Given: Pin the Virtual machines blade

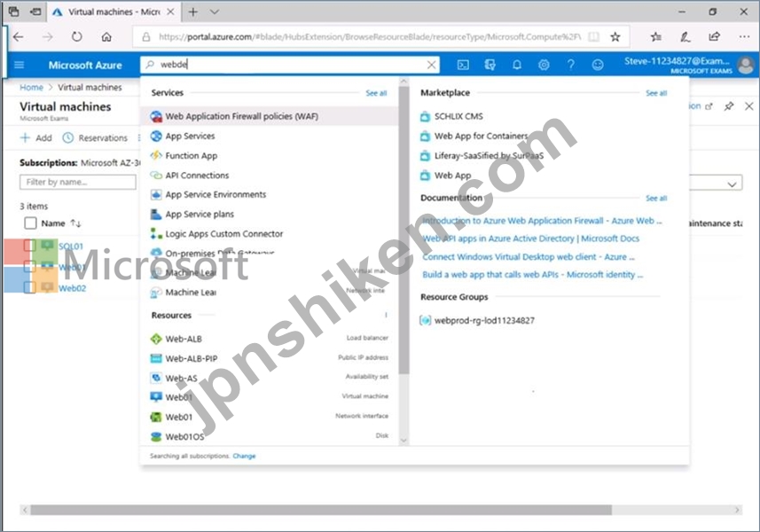Looking at the screenshot, I should click(728, 106).
